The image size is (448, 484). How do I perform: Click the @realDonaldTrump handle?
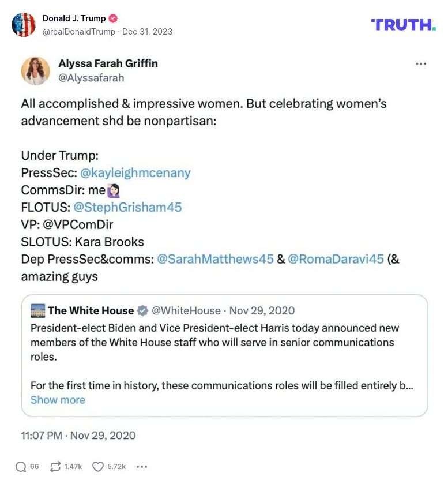click(79, 32)
